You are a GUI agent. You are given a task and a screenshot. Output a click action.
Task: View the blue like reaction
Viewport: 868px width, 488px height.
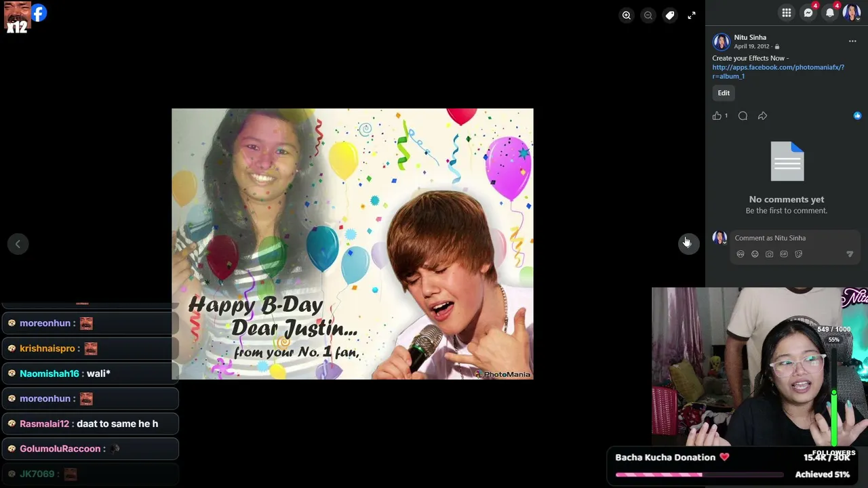[857, 116]
